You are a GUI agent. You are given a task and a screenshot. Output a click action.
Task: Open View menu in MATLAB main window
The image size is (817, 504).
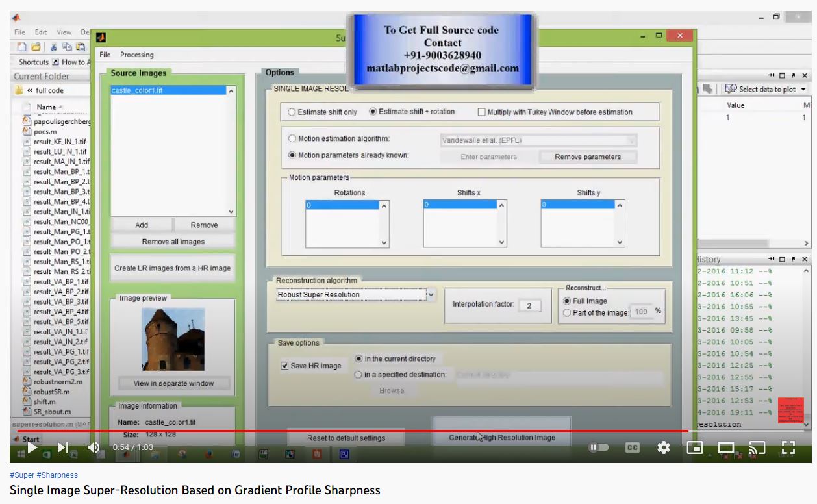click(x=64, y=32)
